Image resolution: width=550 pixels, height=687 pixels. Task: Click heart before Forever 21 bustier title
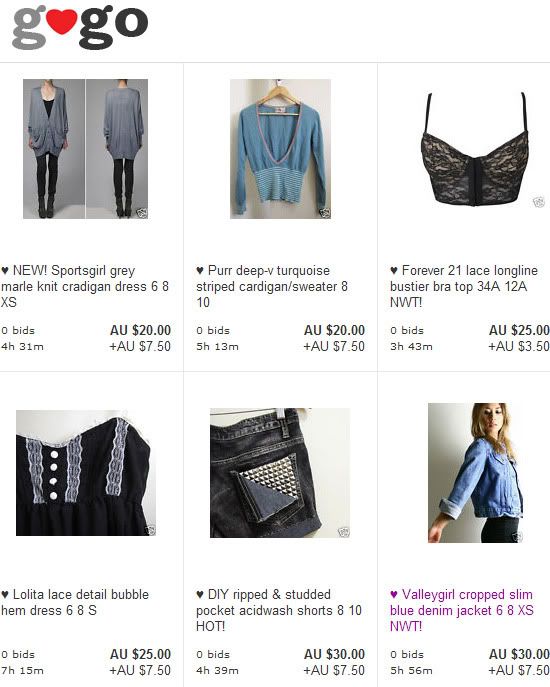394,270
